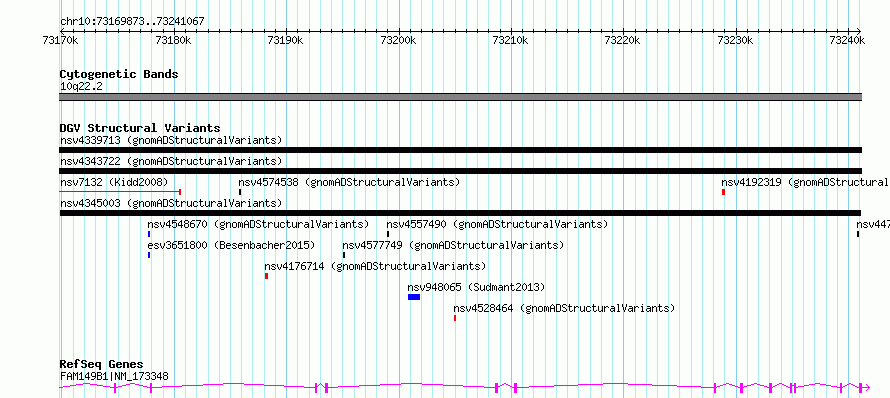890x398 pixels.
Task: Select the magenta FAM149B1 gene model line
Action: (465, 388)
